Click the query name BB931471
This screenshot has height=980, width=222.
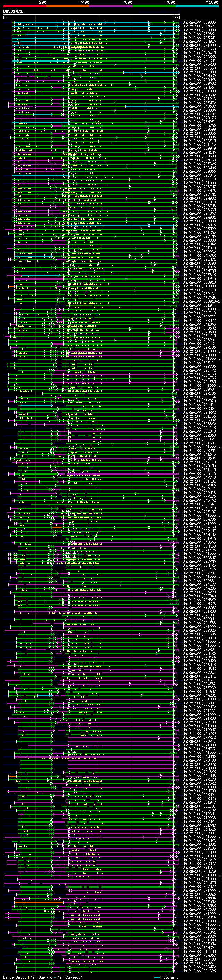pos(13,11)
